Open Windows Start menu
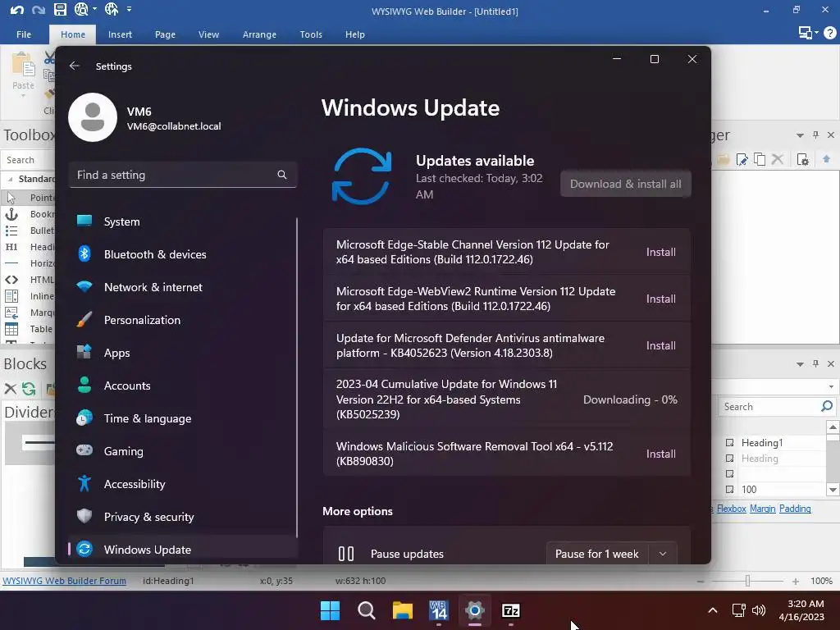Image resolution: width=840 pixels, height=630 pixels. [x=330, y=610]
